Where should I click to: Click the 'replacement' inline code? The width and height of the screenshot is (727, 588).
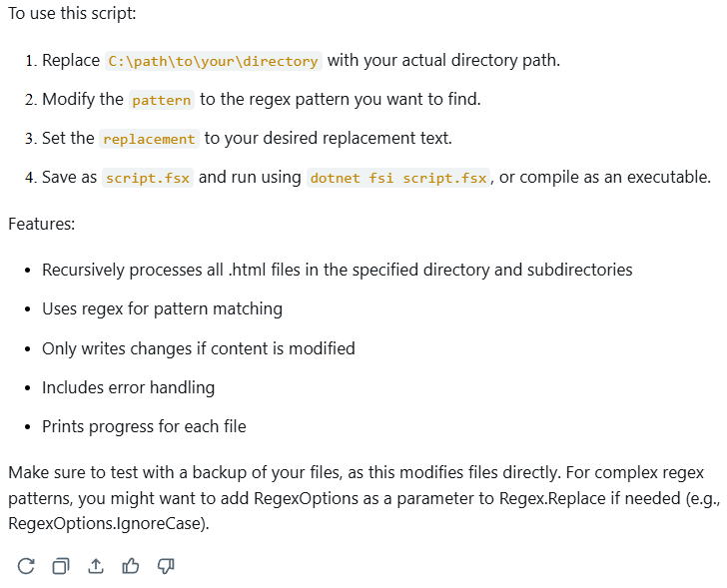[149, 139]
